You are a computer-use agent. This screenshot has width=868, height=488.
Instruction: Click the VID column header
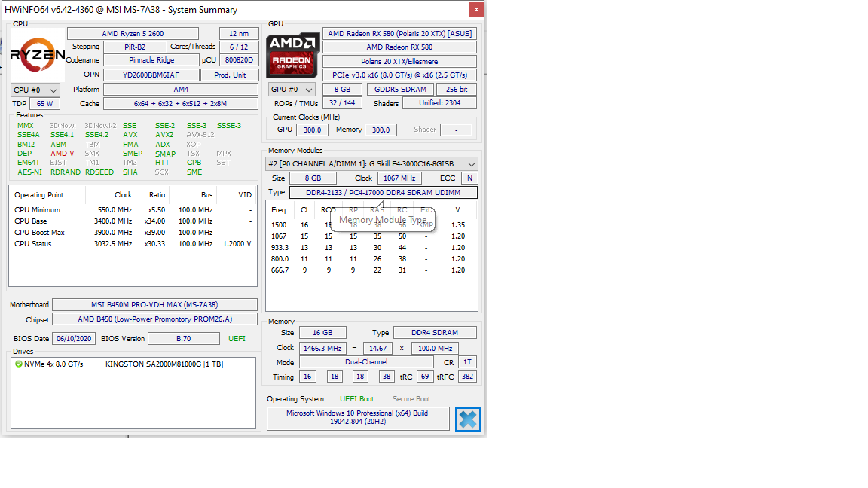click(245, 195)
